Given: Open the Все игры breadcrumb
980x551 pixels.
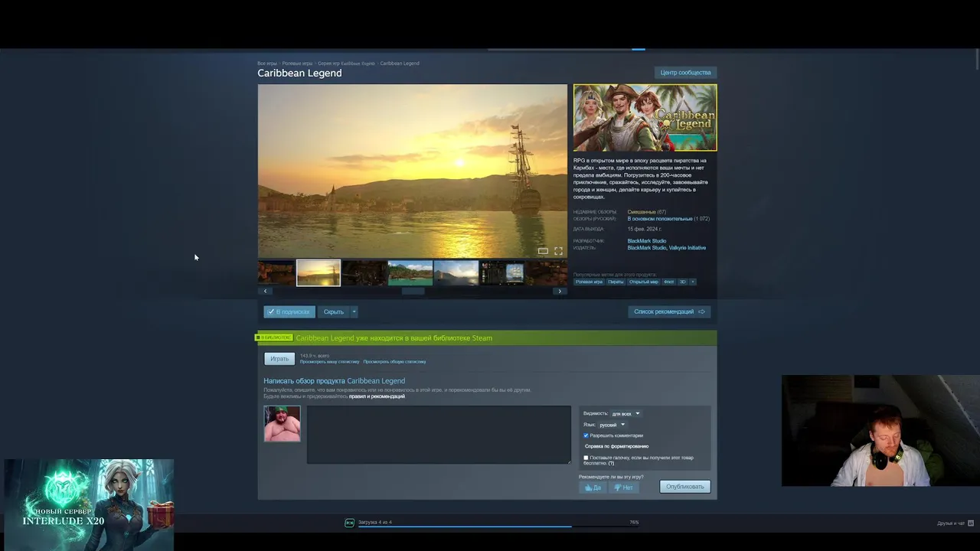Looking at the screenshot, I should tap(267, 64).
